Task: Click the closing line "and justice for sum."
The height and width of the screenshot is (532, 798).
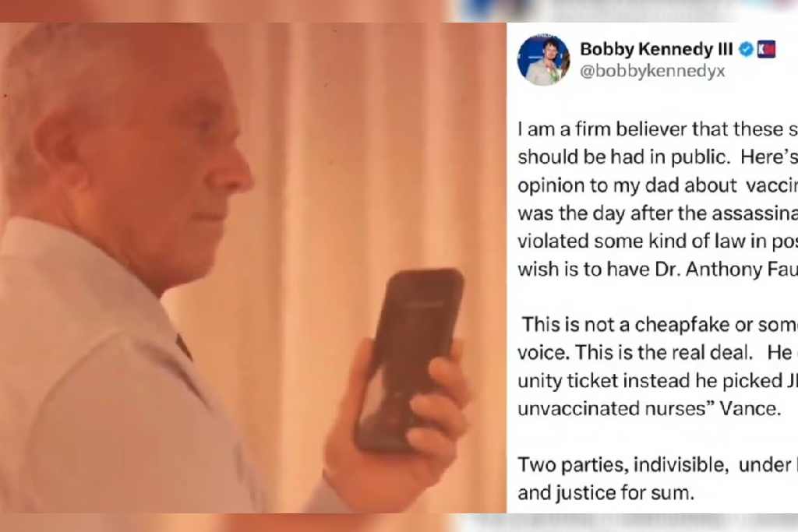Action: click(606, 492)
